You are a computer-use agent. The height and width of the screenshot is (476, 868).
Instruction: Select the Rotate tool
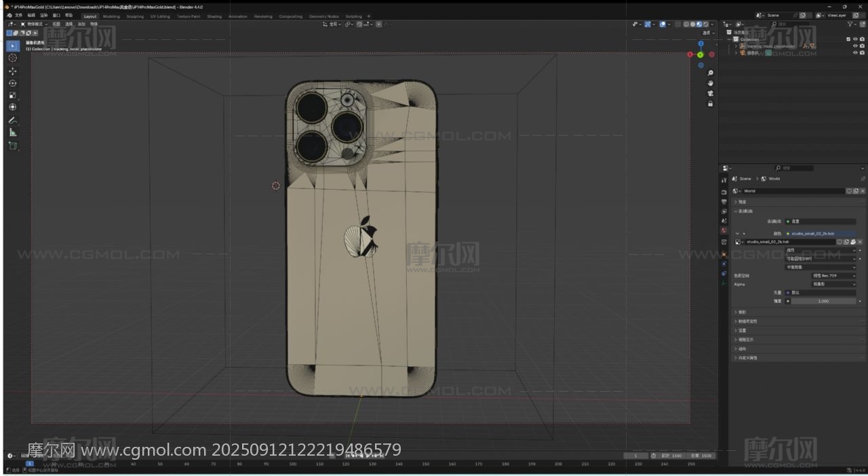coord(13,83)
